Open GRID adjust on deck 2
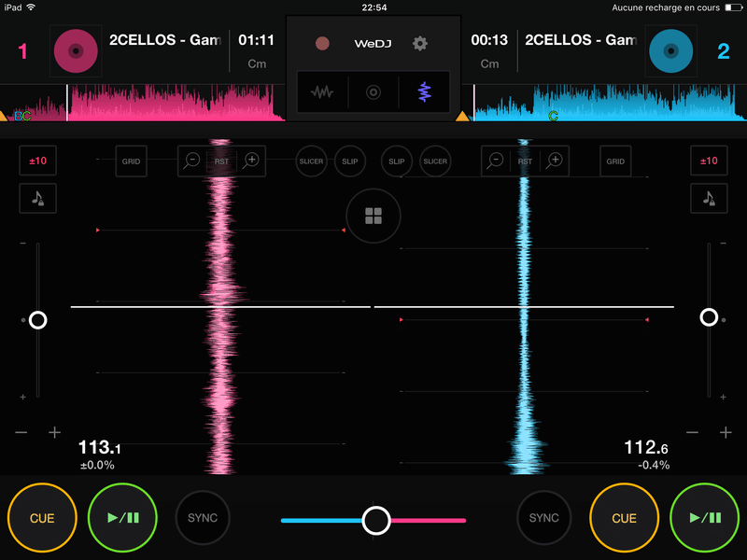 pyautogui.click(x=615, y=161)
